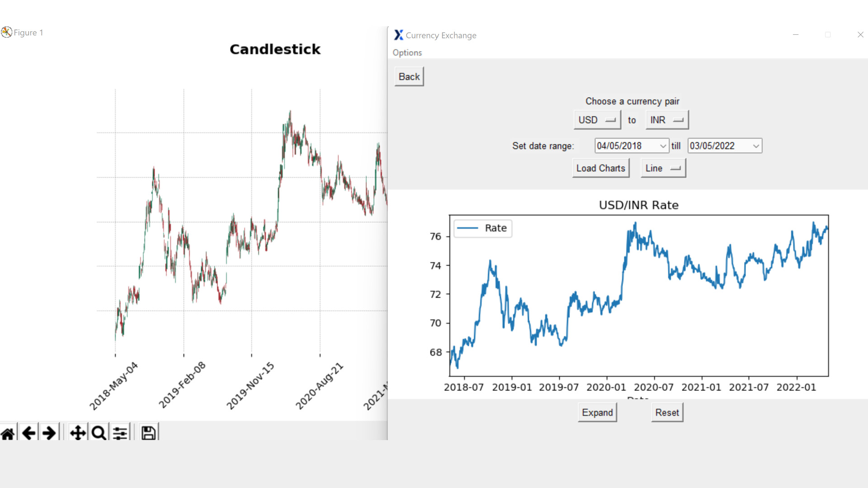Click the Figure 1 matplotlib window icon

click(x=6, y=32)
